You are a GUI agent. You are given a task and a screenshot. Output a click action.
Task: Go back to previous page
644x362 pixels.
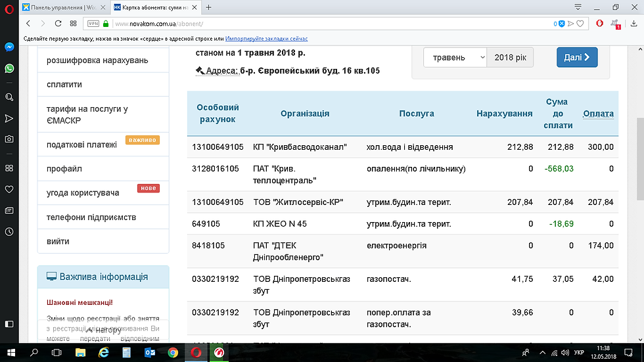coord(28,24)
